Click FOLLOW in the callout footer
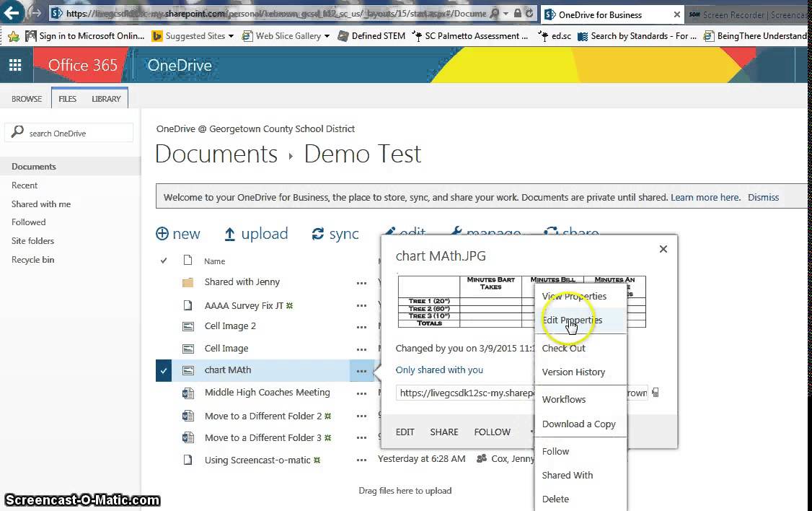The width and height of the screenshot is (812, 511). click(492, 432)
